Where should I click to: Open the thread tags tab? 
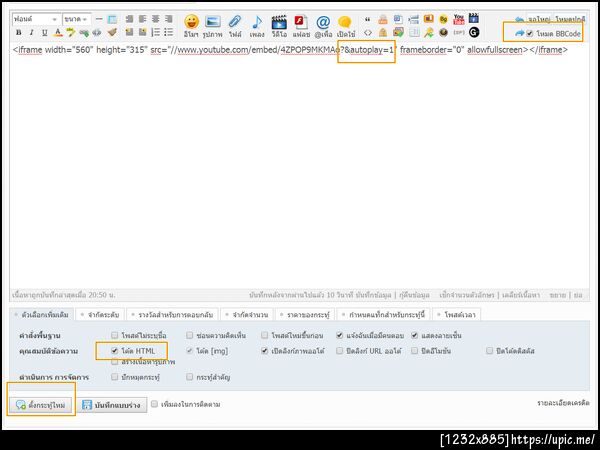[x=384, y=315]
